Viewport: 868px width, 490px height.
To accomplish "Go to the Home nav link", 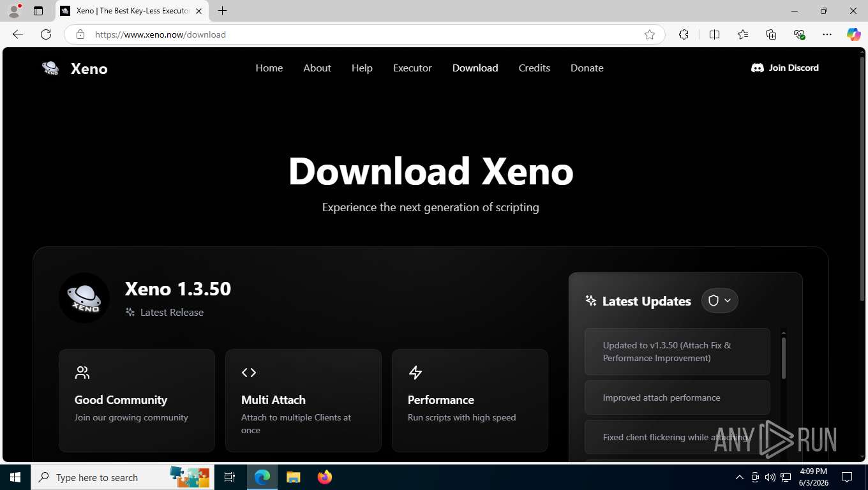I will (269, 68).
